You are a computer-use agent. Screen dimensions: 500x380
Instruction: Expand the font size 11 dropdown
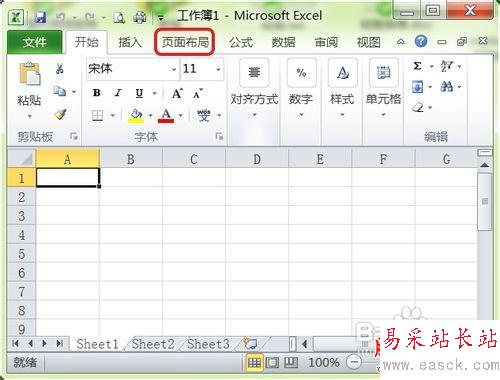pyautogui.click(x=219, y=69)
